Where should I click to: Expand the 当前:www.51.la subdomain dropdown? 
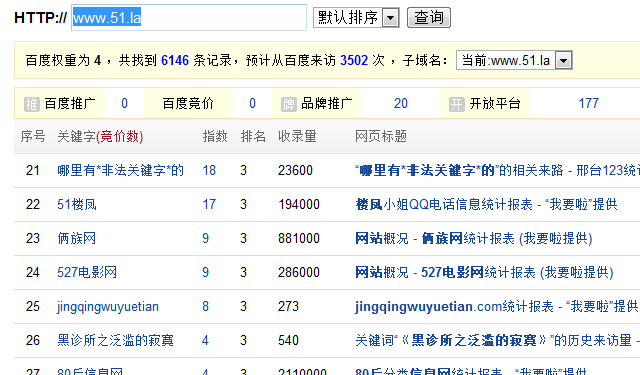pyautogui.click(x=514, y=60)
